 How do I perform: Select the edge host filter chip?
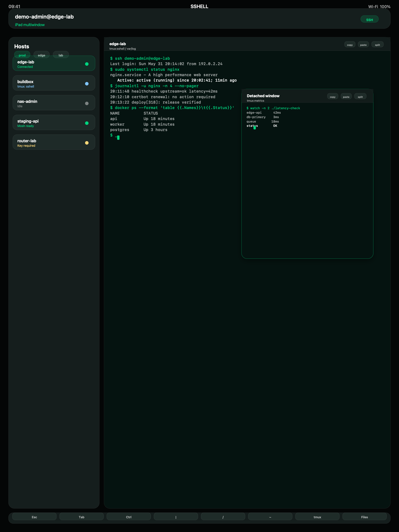[x=41, y=55]
